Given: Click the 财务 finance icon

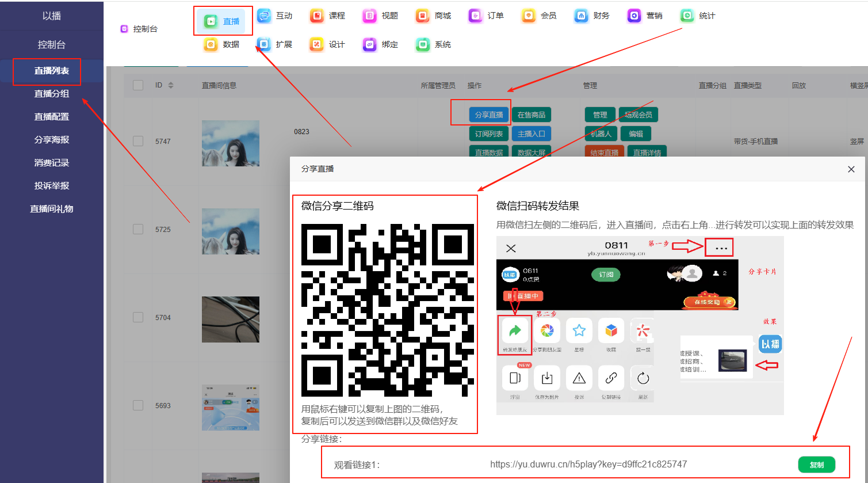Looking at the screenshot, I should tap(582, 16).
